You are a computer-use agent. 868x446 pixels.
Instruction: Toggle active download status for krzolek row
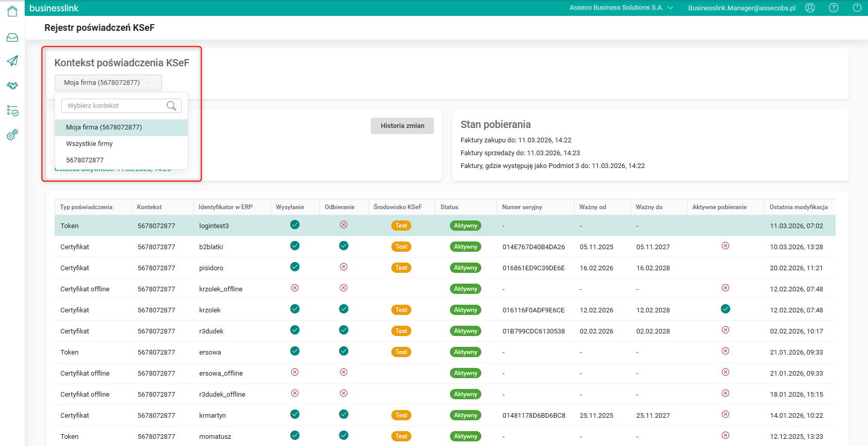click(725, 309)
